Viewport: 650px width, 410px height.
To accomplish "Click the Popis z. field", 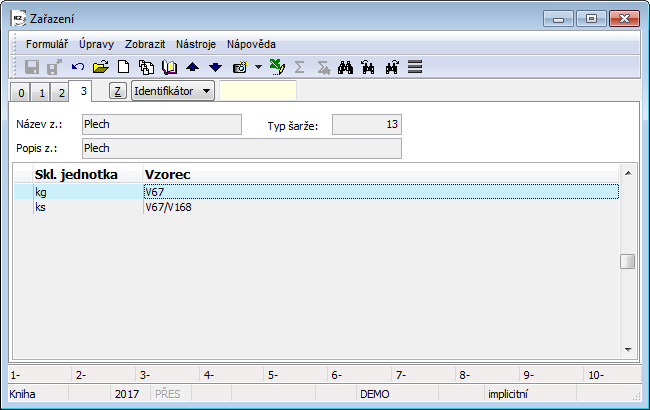I will click(242, 148).
